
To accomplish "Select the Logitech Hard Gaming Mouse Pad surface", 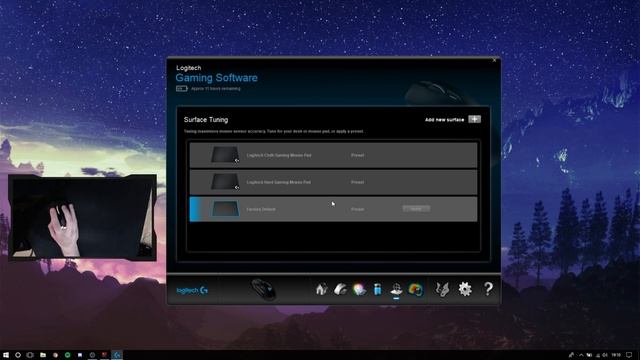I will 333,182.
